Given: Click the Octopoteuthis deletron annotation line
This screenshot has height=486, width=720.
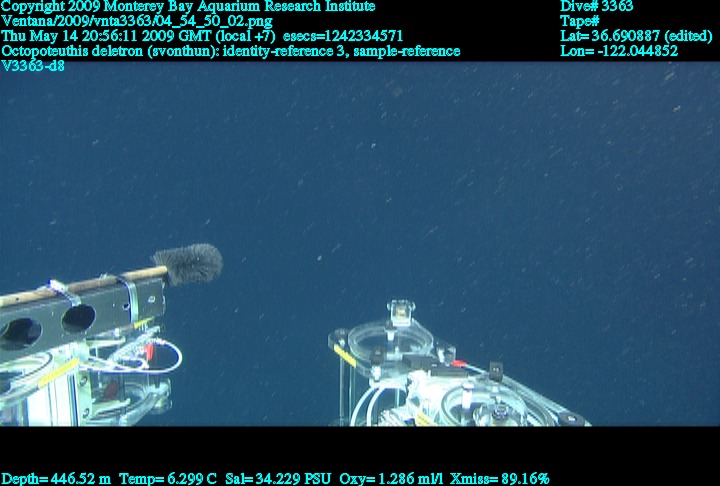Looking at the screenshot, I should point(231,51).
